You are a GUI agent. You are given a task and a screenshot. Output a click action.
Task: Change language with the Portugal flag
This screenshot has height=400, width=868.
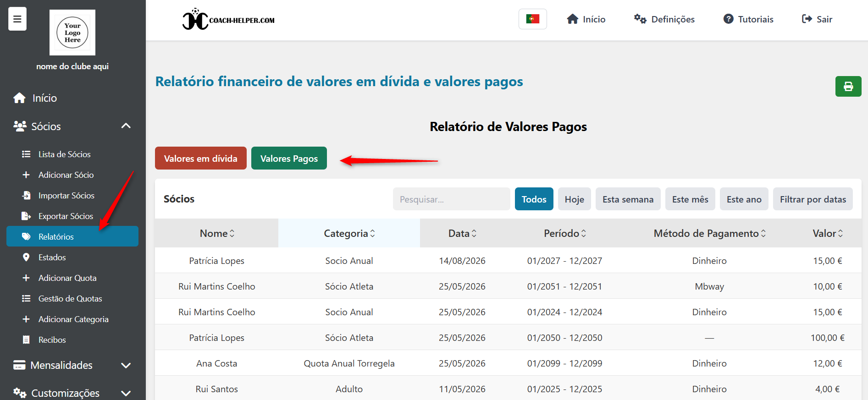[x=533, y=19]
